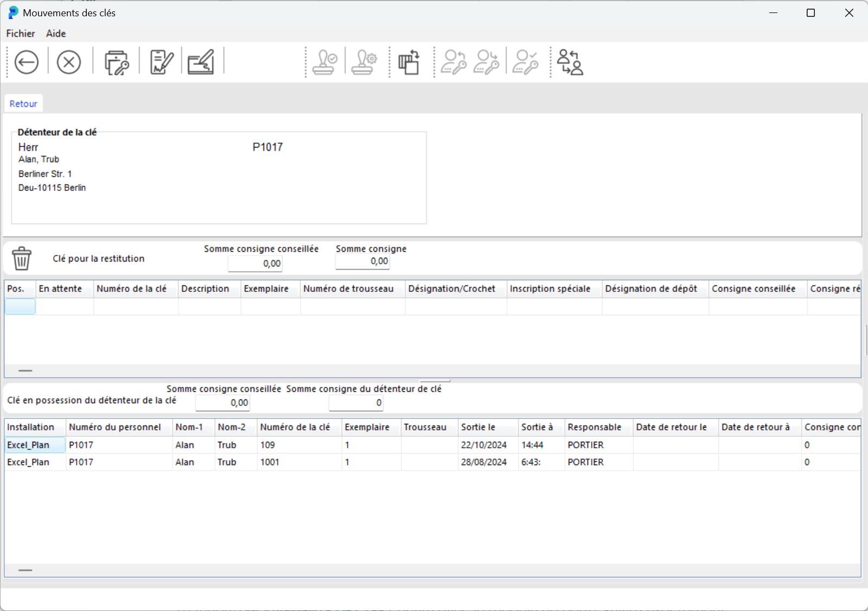Viewport: 868px width, 611px height.
Task: Click the stamp with gear icon
Action: [x=364, y=62]
